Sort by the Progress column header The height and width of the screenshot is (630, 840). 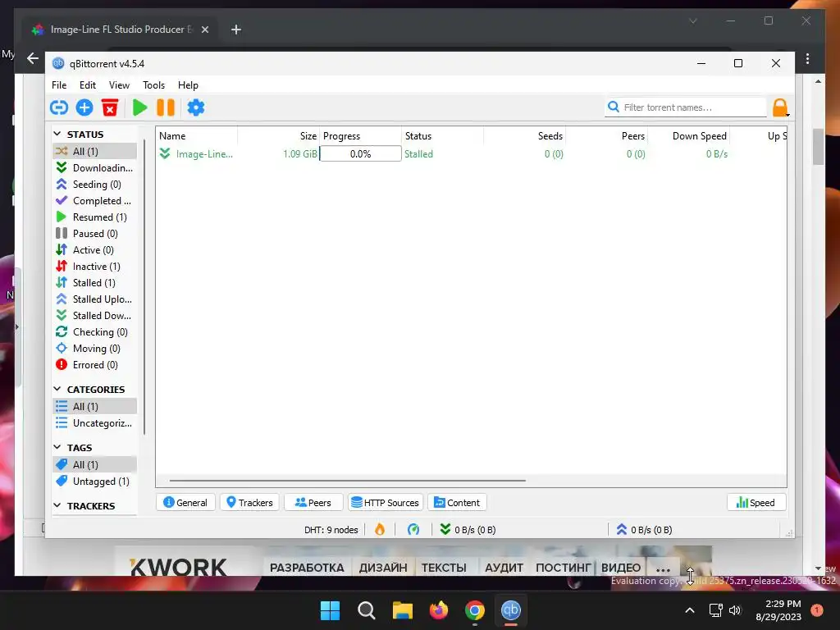click(x=361, y=136)
